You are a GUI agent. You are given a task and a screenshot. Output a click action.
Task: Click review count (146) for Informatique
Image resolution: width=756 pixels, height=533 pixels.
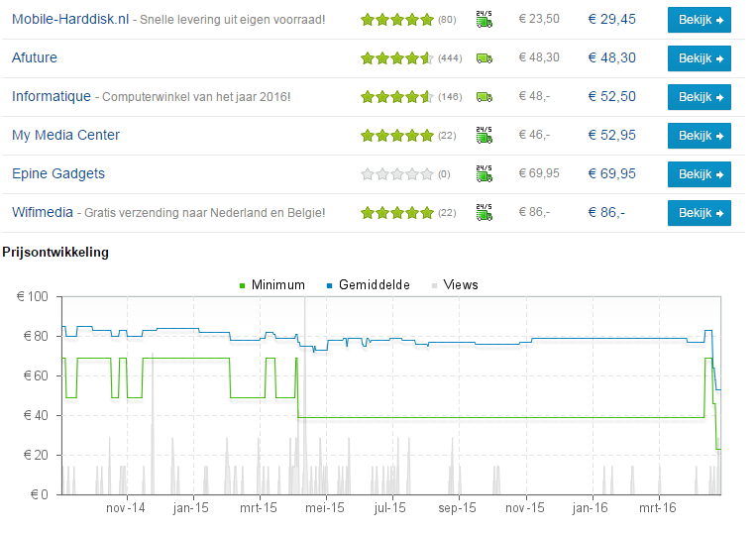[450, 97]
